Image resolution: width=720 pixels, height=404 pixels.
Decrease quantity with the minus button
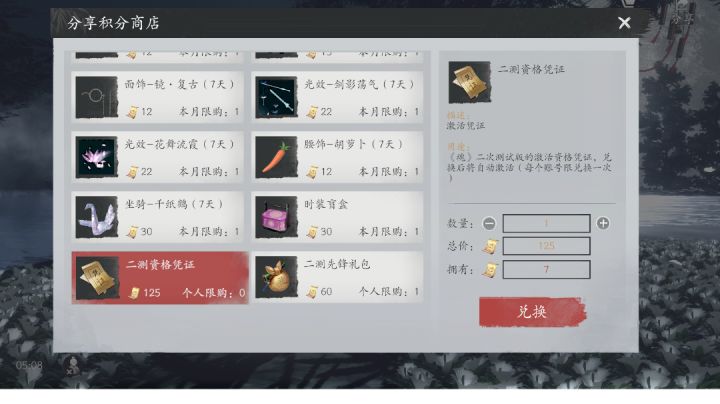pos(489,224)
